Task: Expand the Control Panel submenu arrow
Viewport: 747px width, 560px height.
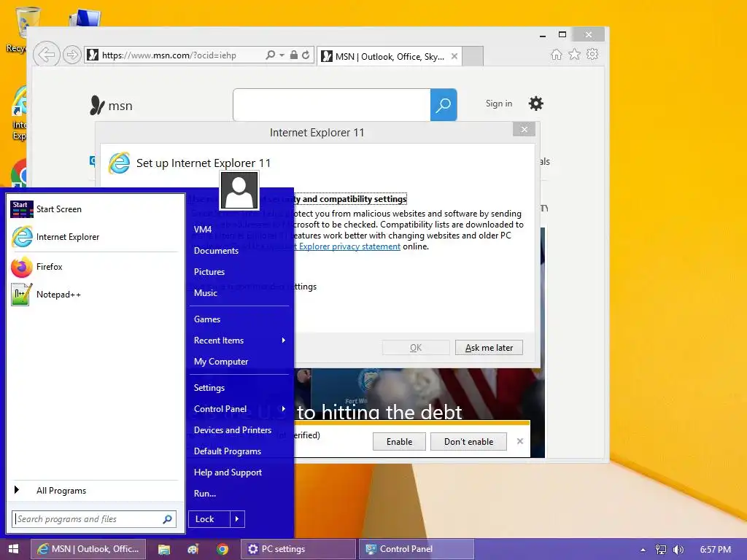Action: [x=284, y=408]
